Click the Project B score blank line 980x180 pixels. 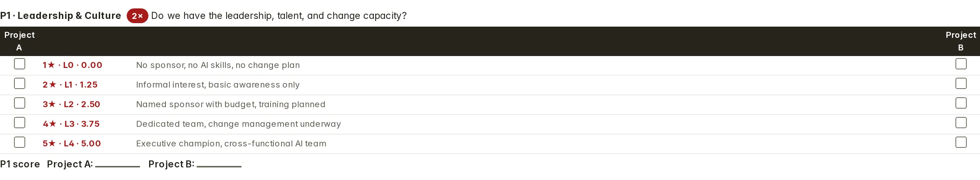point(219,164)
